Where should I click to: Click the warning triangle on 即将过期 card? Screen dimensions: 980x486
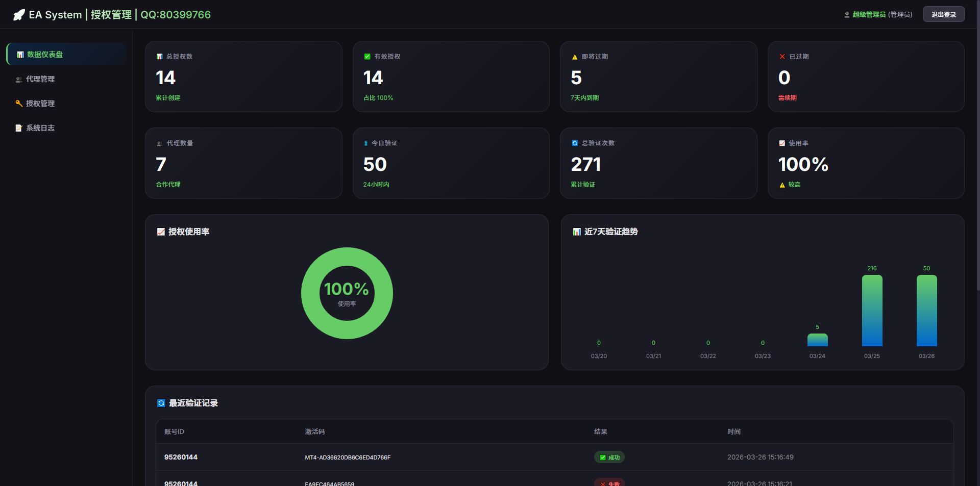tap(575, 57)
